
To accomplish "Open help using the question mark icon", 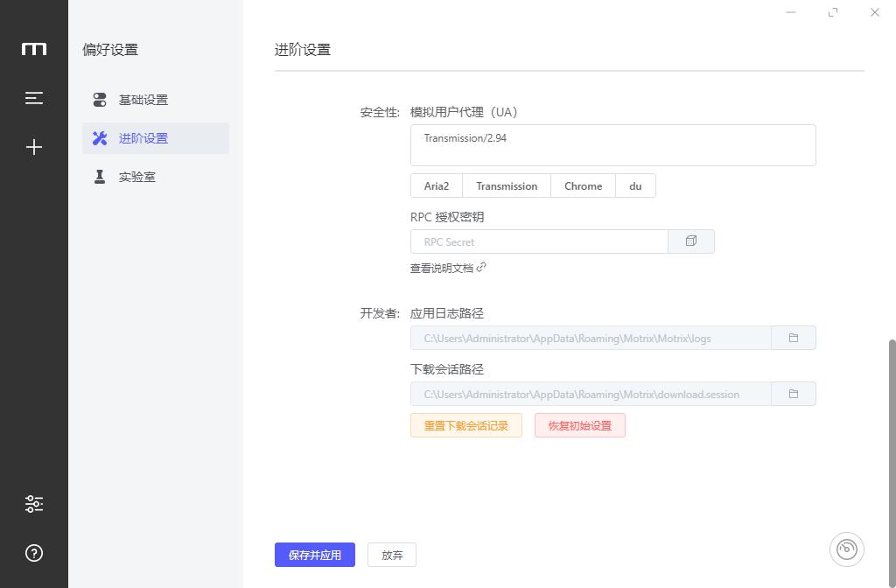I will [x=33, y=553].
